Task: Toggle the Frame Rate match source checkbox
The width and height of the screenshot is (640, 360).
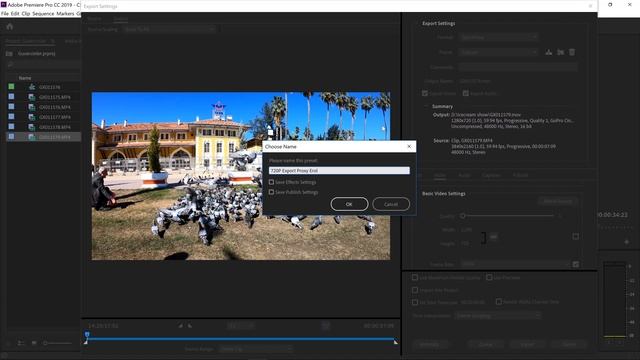Action: click(x=576, y=264)
